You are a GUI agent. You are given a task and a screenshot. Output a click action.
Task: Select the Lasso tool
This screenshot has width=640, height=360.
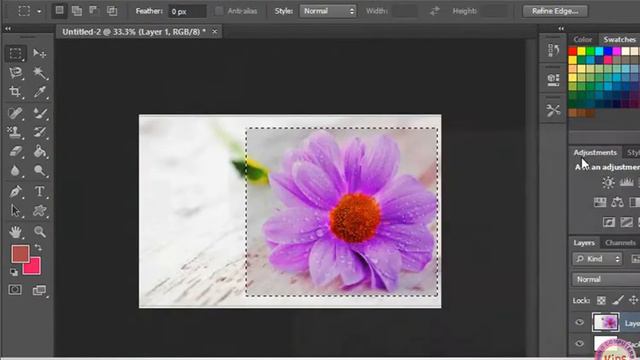pyautogui.click(x=16, y=73)
